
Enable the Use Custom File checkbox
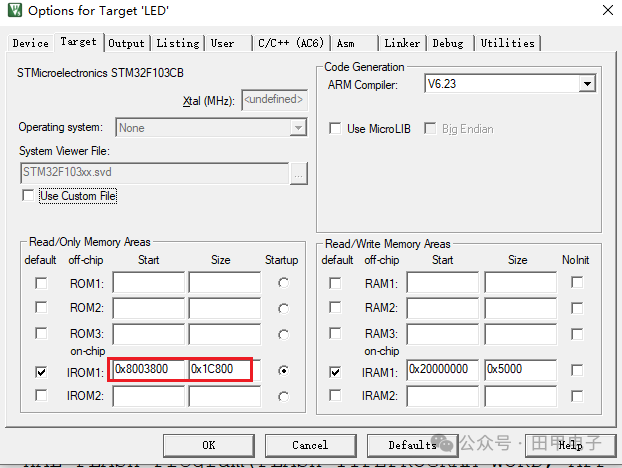[28, 196]
